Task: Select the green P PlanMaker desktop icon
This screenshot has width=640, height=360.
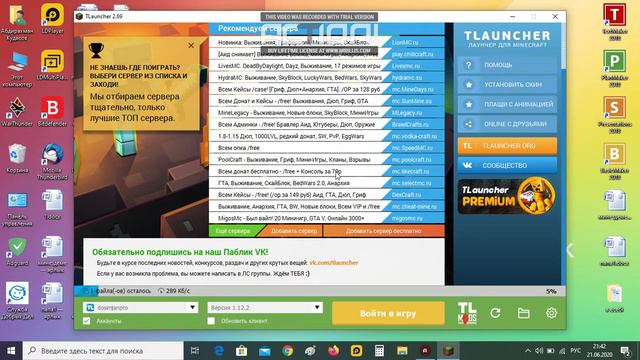Action: (x=615, y=69)
